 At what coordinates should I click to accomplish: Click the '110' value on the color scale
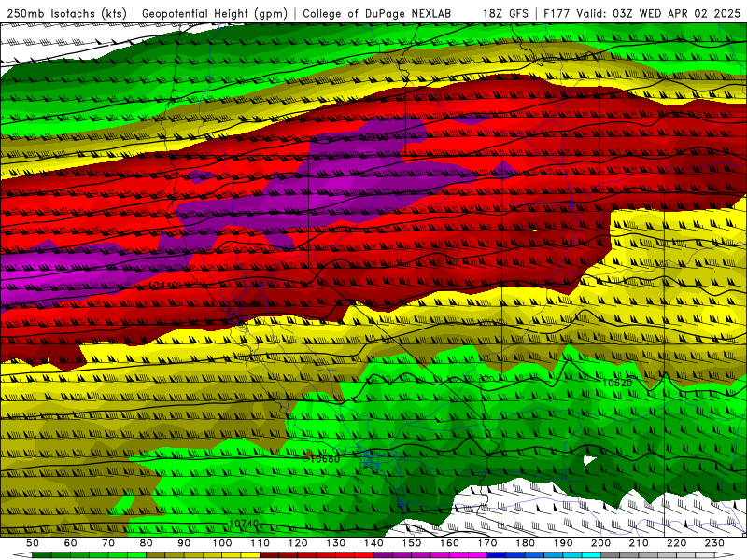click(261, 543)
